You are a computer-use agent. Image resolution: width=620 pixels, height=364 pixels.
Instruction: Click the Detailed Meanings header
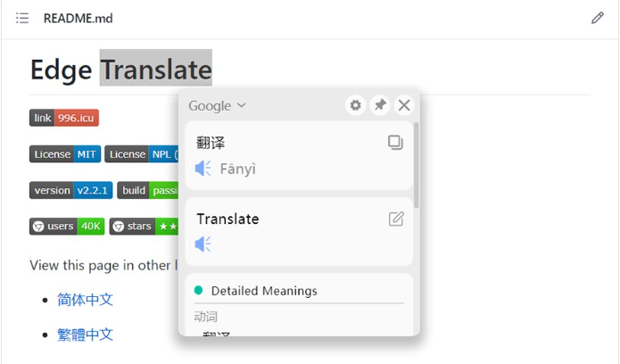264,291
